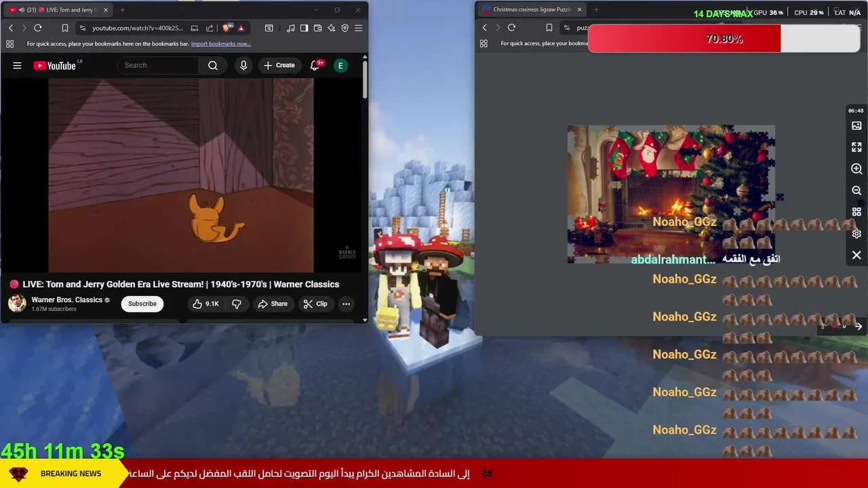
Task: Click the Share button under video
Action: click(273, 304)
